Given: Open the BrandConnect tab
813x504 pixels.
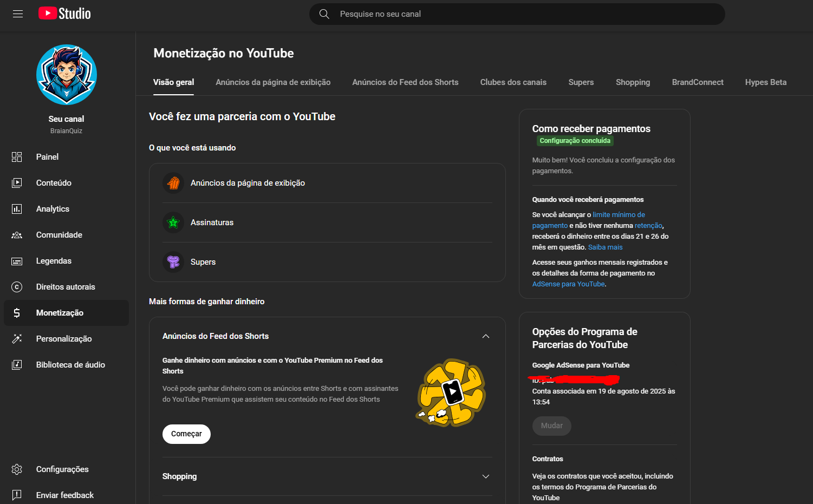Looking at the screenshot, I should (698, 82).
